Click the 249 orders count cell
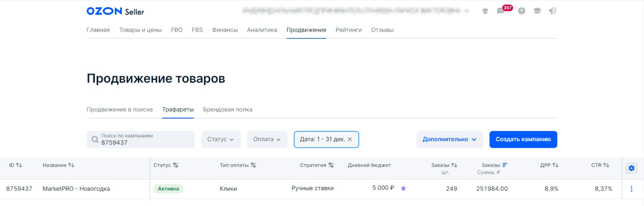This screenshot has height=206, width=644. [451, 188]
